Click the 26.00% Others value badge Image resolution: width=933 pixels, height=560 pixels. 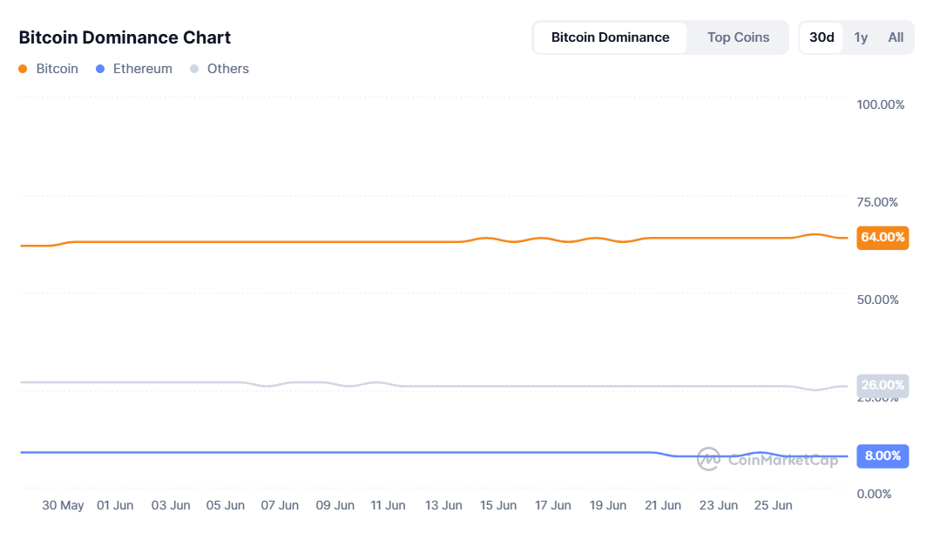pos(882,385)
